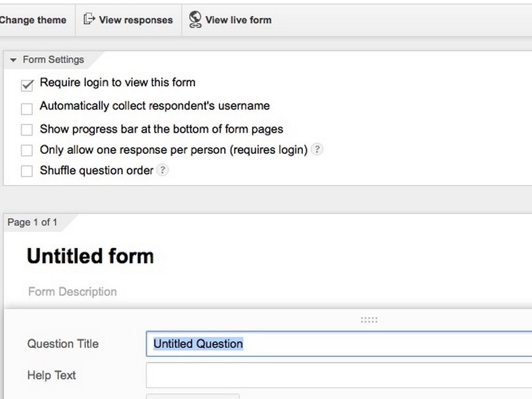The image size is (532, 399).
Task: Open View live form link
Action: [238, 20]
